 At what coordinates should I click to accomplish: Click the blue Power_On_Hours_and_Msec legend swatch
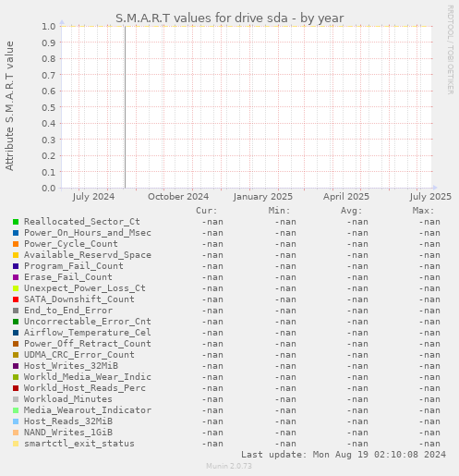click(x=16, y=233)
